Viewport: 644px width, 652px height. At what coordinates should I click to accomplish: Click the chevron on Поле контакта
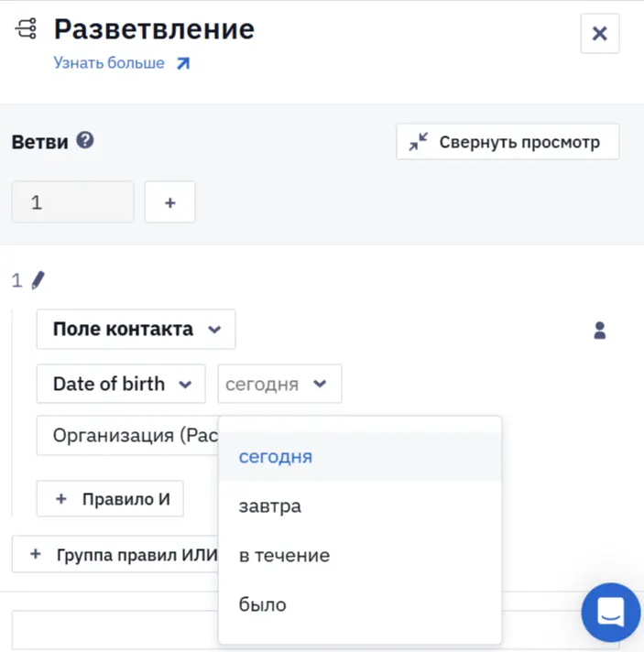(214, 330)
